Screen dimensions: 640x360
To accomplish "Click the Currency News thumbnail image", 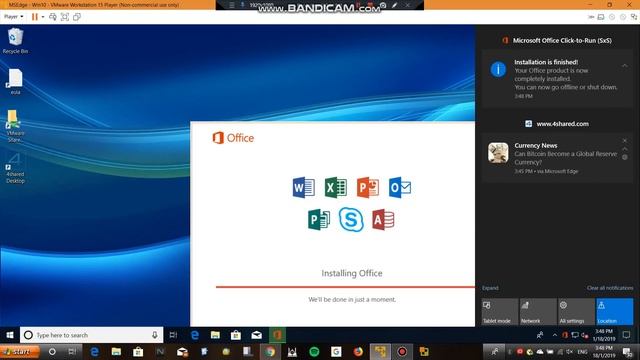I will [x=498, y=153].
